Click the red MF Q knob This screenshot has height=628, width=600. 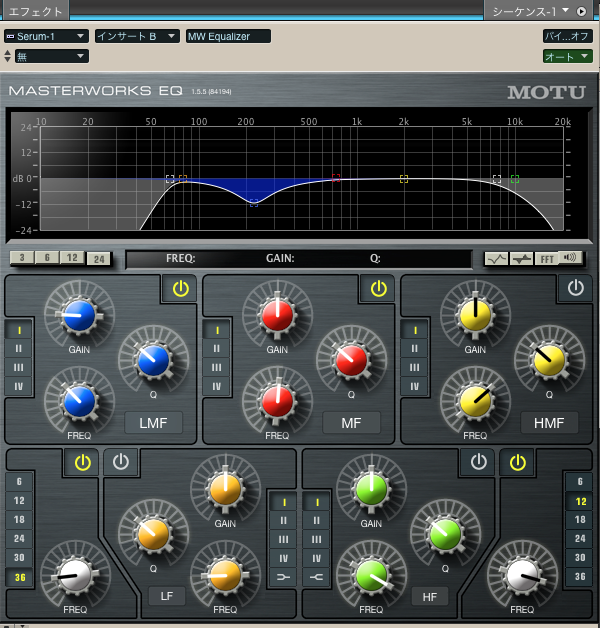351,361
